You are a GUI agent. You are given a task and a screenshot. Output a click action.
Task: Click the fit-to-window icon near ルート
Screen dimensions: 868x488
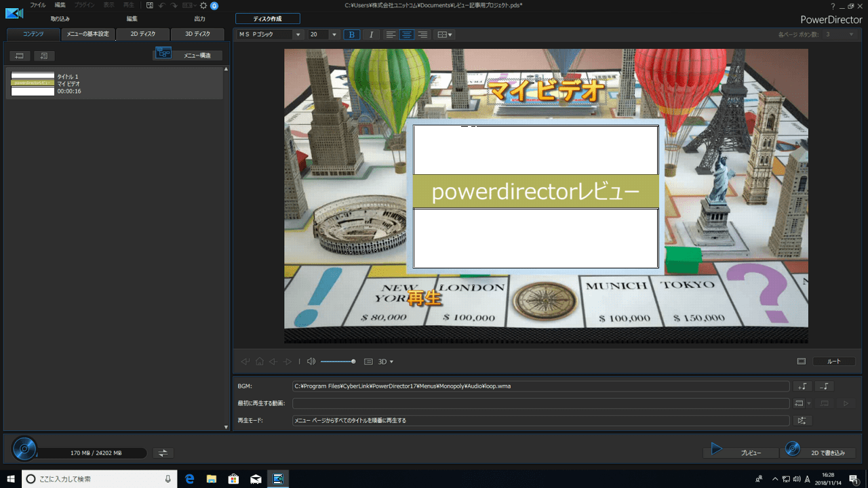801,361
